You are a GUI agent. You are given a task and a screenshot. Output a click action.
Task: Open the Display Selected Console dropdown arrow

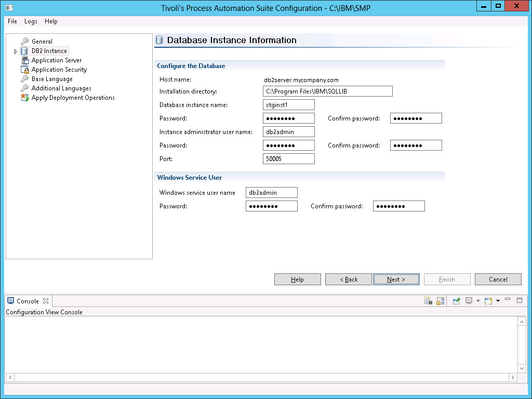coord(478,301)
